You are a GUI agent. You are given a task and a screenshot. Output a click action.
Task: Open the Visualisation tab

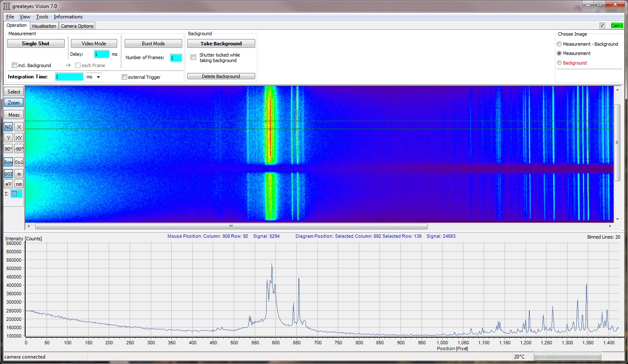tap(44, 26)
